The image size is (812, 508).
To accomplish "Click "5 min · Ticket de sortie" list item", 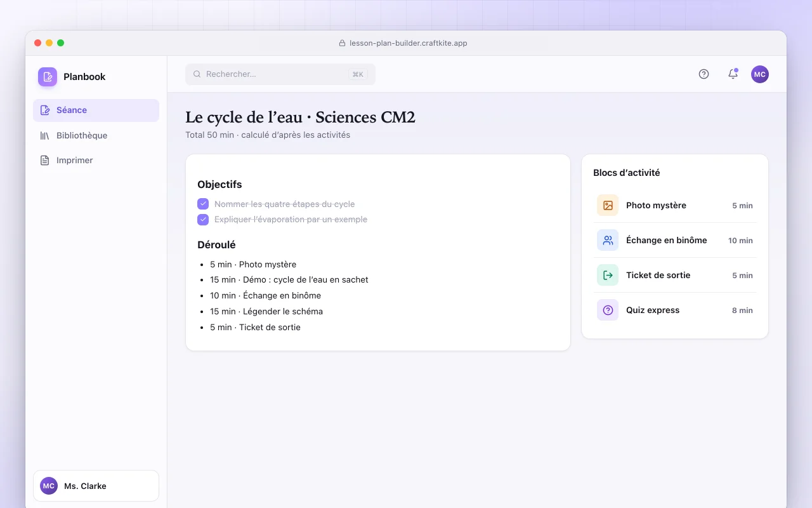I will 256,327.
